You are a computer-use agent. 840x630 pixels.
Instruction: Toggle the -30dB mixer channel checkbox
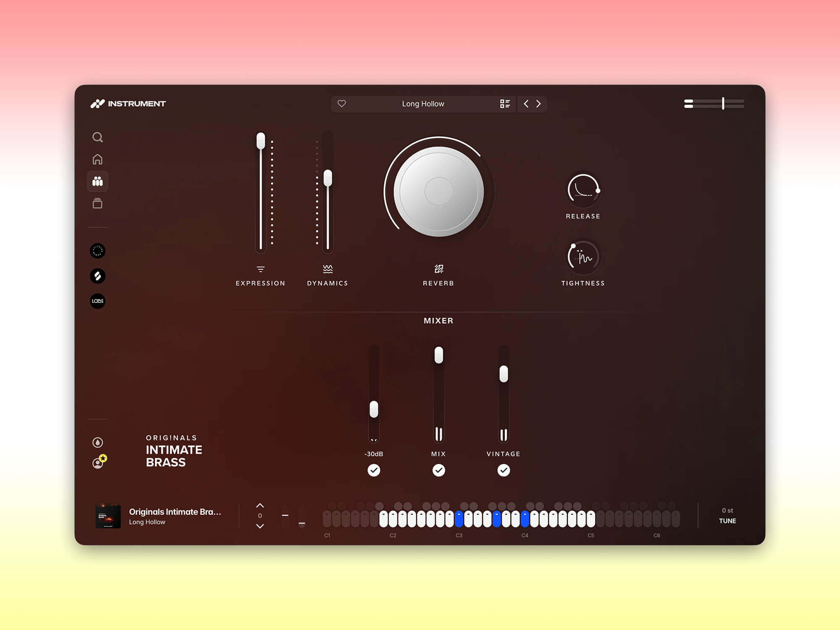click(374, 470)
